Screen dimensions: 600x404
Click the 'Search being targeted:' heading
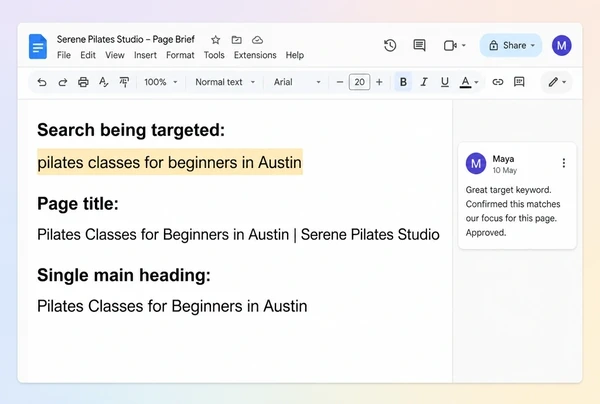[x=131, y=130]
